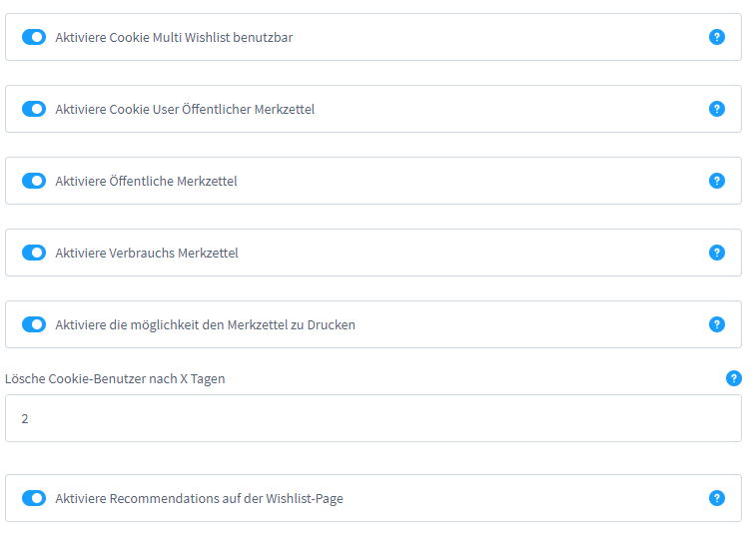Open help for Cookie Multi Wishlist setting
The image size is (756, 538).
tap(716, 37)
